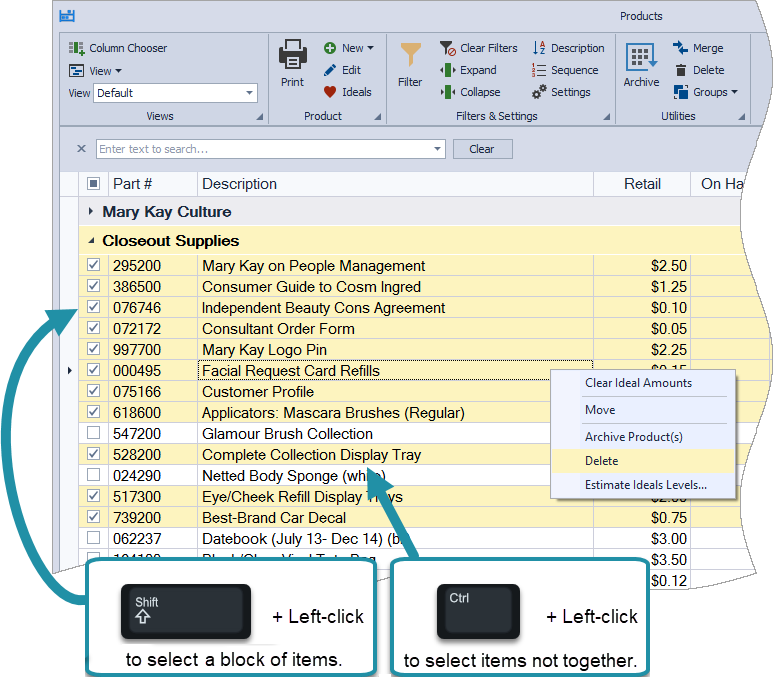Sort by the Part # column header
The width and height of the screenshot is (773, 677).
(x=153, y=184)
